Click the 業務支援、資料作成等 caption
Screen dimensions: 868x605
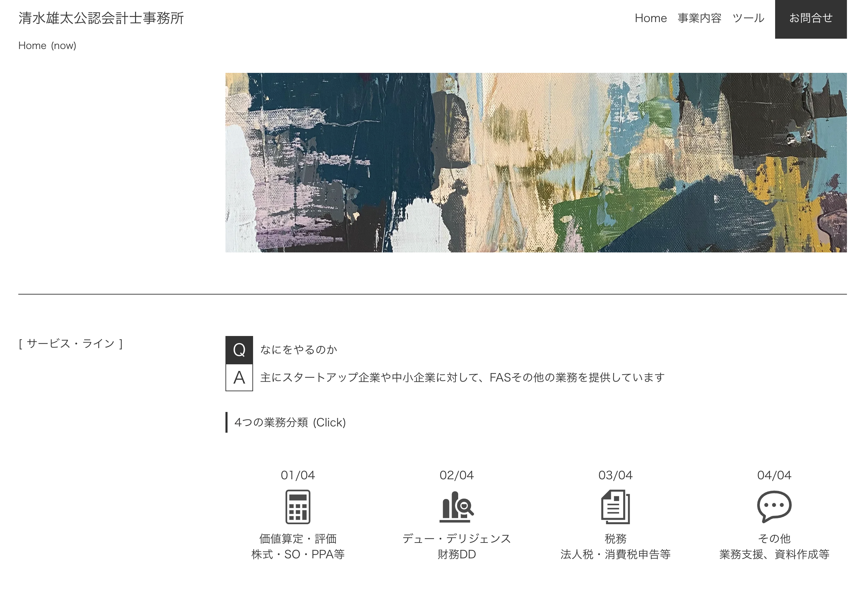click(x=774, y=554)
